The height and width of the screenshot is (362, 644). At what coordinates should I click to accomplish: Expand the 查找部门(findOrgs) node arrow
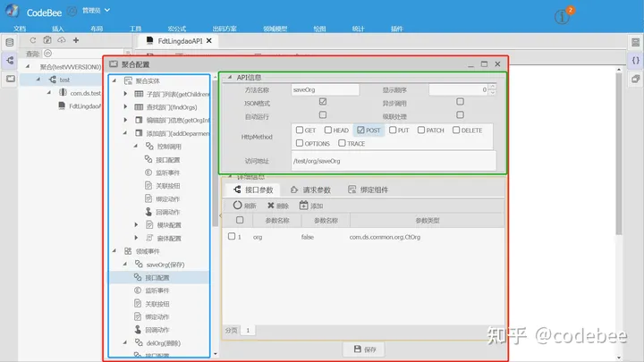125,107
